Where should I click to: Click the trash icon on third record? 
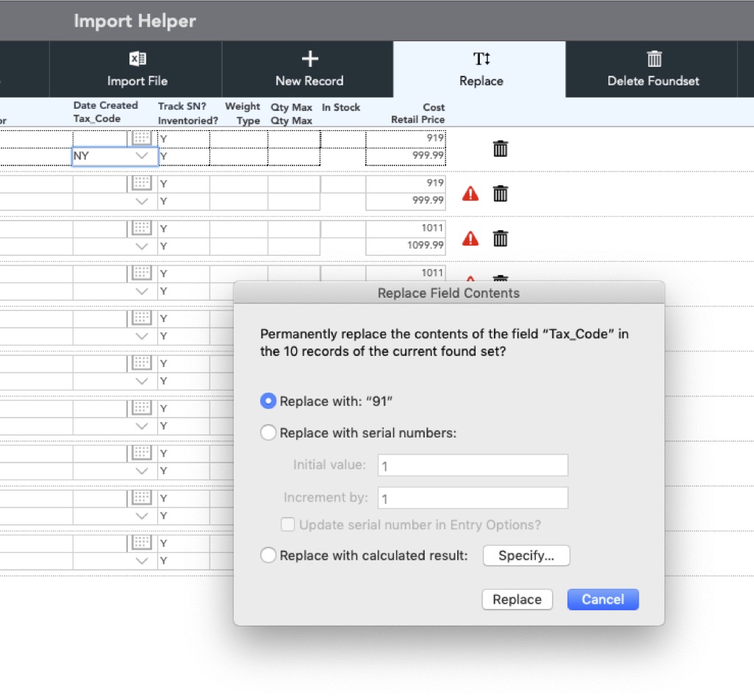point(500,239)
